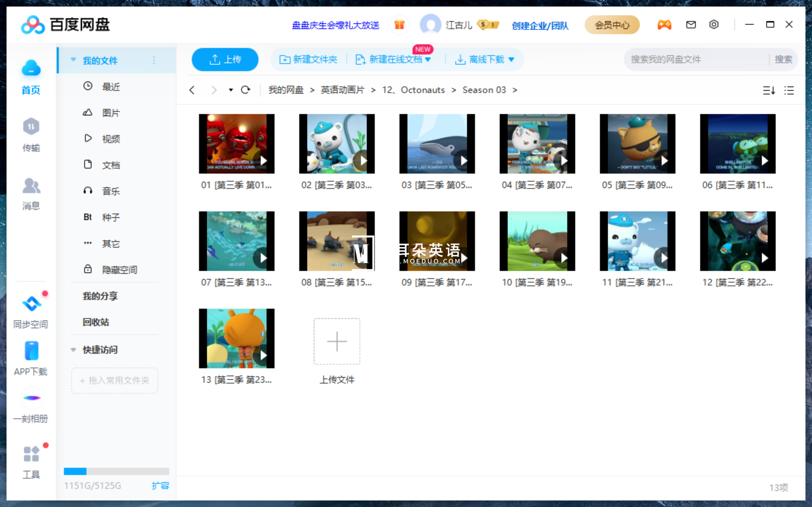812x507 pixels.
Task: Open 一刻相册 photo album
Action: click(x=31, y=406)
